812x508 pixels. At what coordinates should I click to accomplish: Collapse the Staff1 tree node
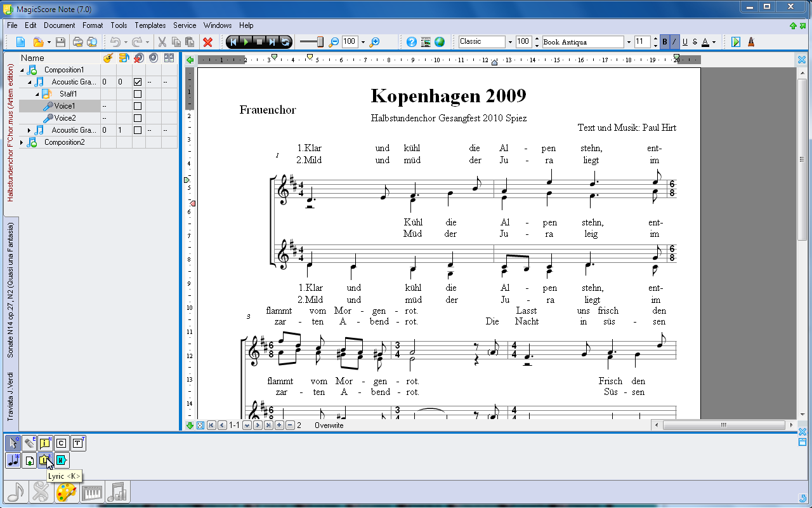point(37,94)
